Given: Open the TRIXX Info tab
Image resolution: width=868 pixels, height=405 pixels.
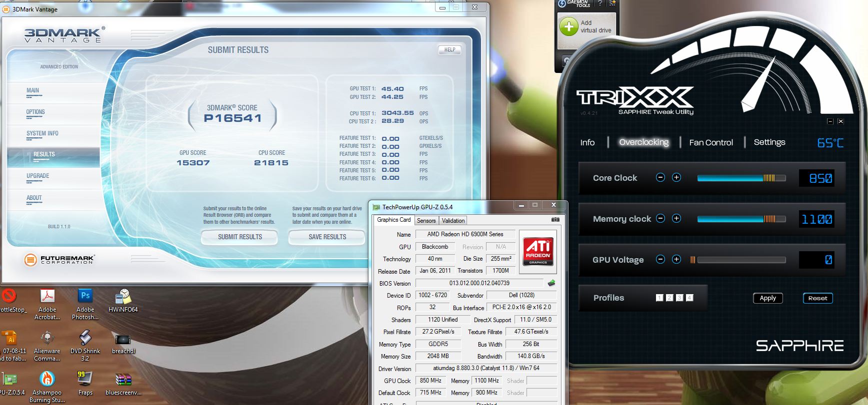Looking at the screenshot, I should coord(587,142).
